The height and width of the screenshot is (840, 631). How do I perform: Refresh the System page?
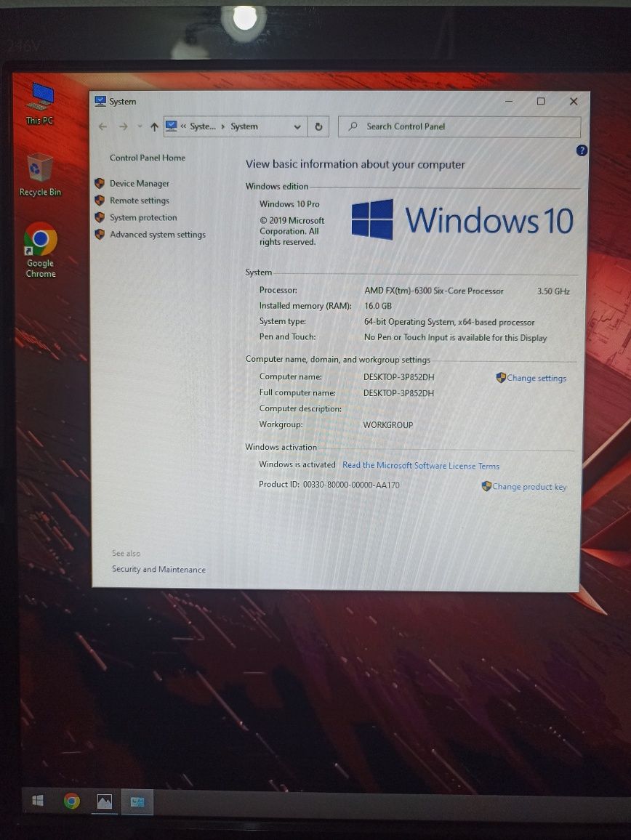(x=318, y=127)
